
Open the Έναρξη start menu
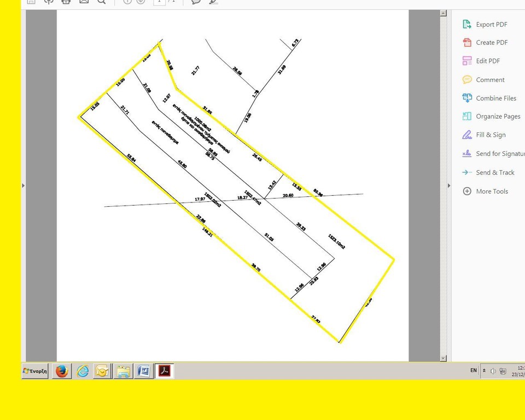click(x=35, y=371)
